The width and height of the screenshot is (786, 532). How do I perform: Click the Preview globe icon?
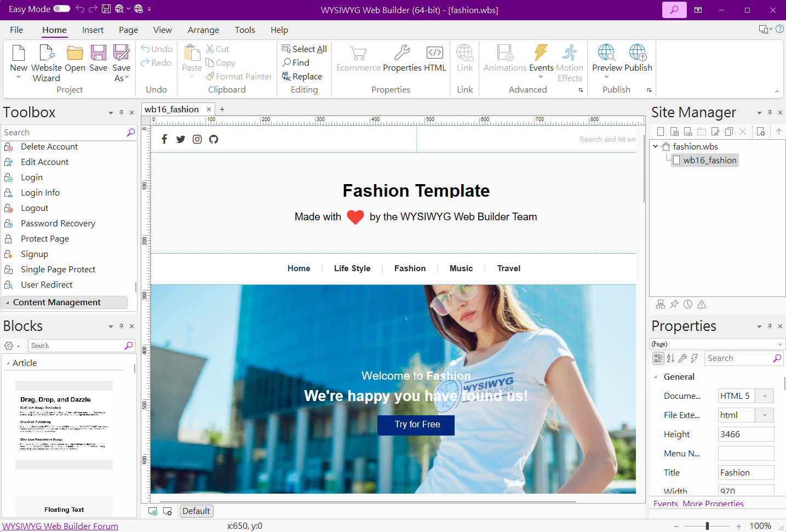click(607, 53)
